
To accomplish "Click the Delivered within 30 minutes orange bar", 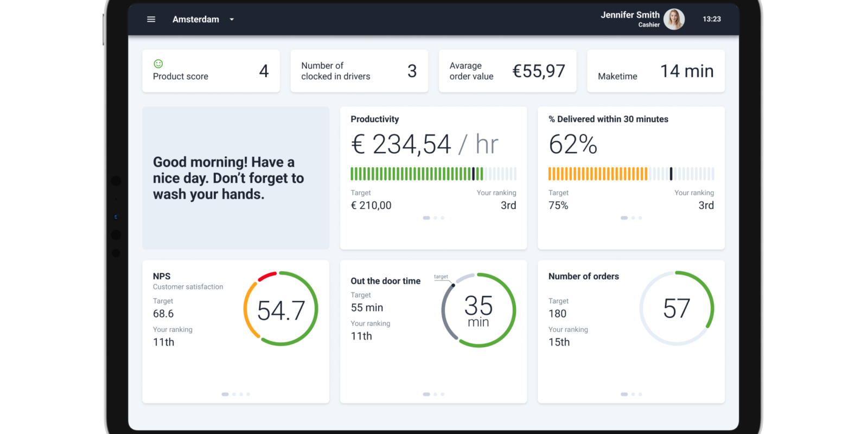I will (598, 174).
